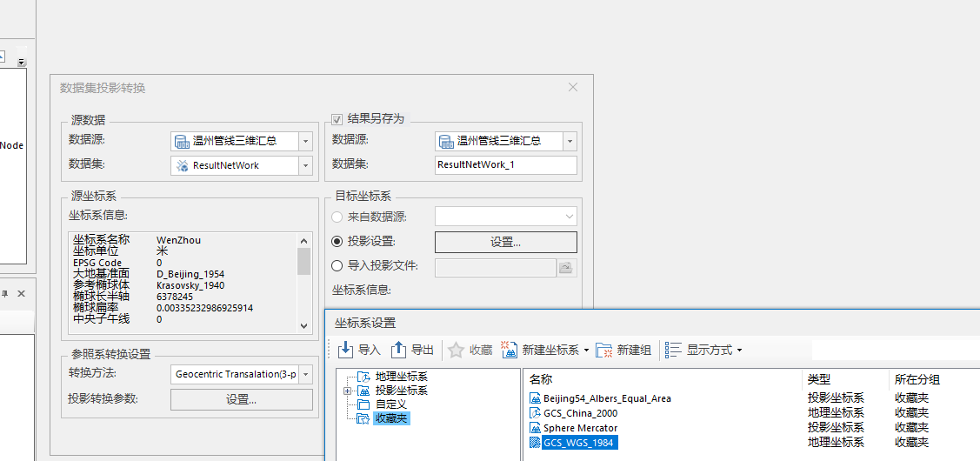Click the 投影设置 设置... button

tap(505, 242)
